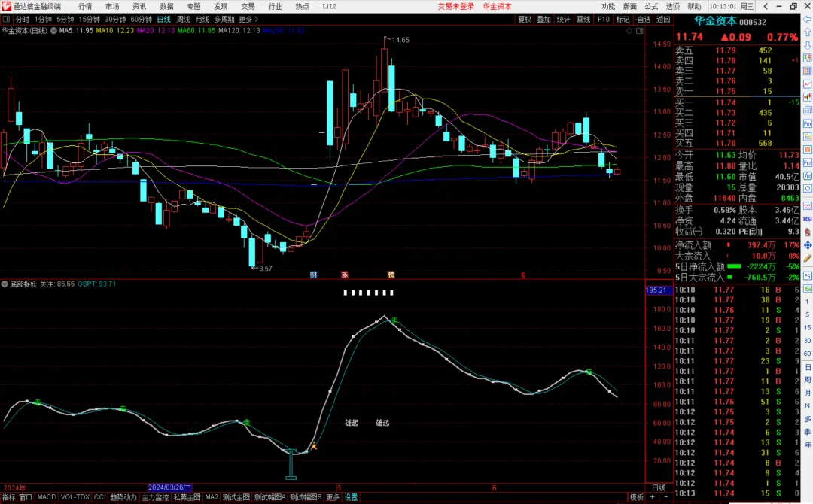Select 15-minute period in right sidebar

click(x=807, y=327)
